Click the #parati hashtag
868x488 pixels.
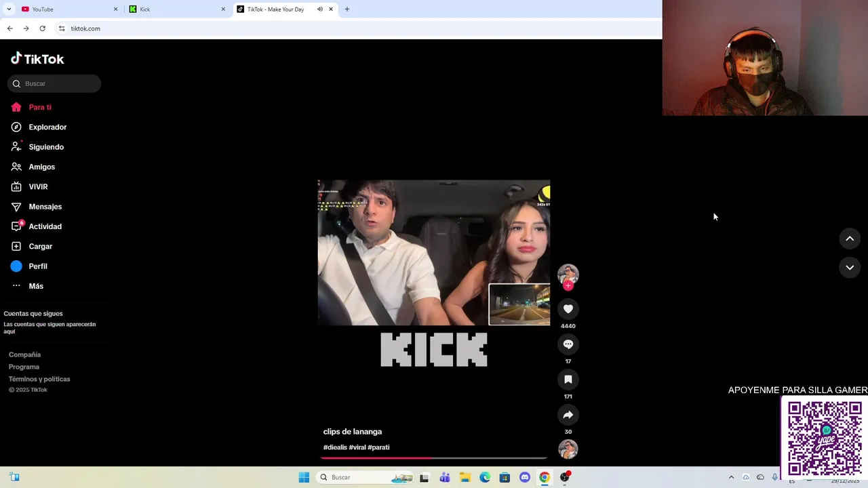[378, 447]
